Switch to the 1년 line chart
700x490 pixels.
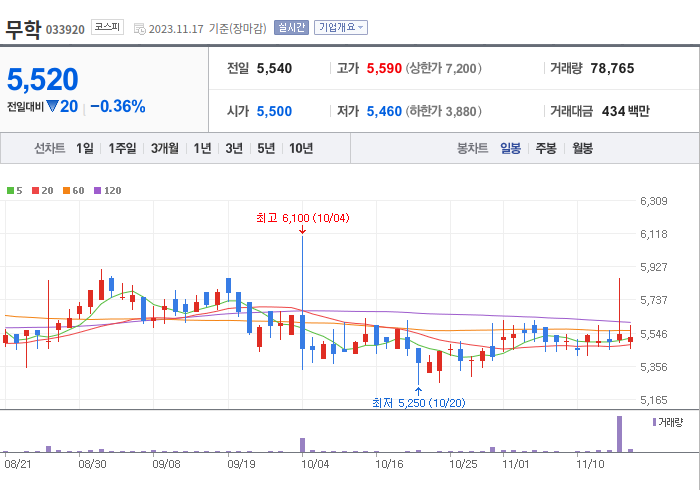pyautogui.click(x=202, y=148)
